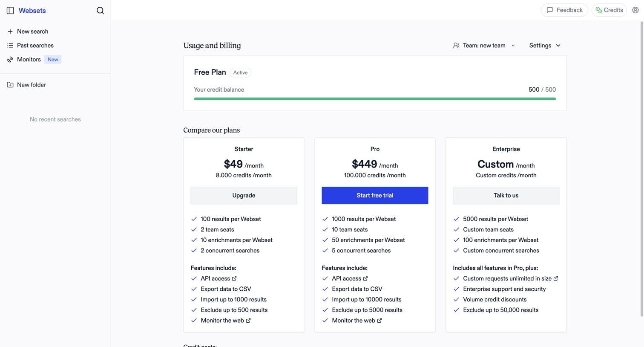
Task: Open the user account profile icon
Action: tap(635, 10)
